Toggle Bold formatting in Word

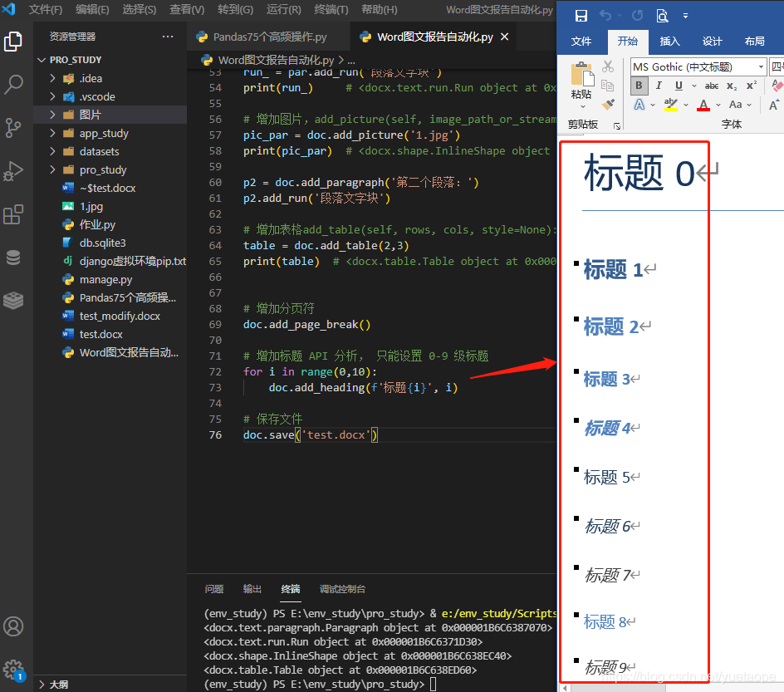point(639,86)
